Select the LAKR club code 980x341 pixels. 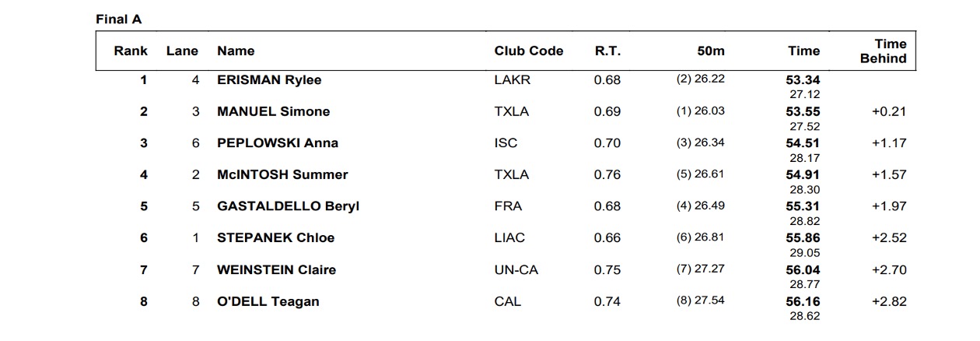click(x=512, y=79)
